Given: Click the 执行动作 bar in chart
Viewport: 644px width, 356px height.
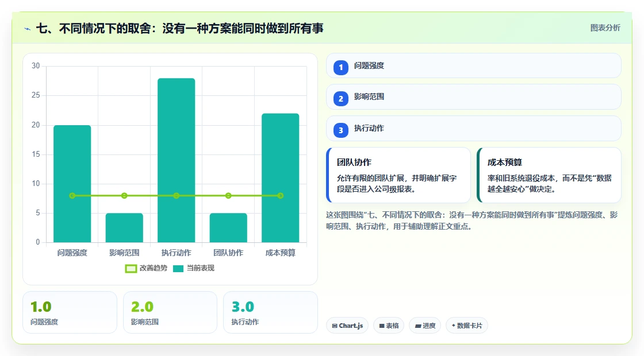Looking at the screenshot, I should (x=176, y=160).
